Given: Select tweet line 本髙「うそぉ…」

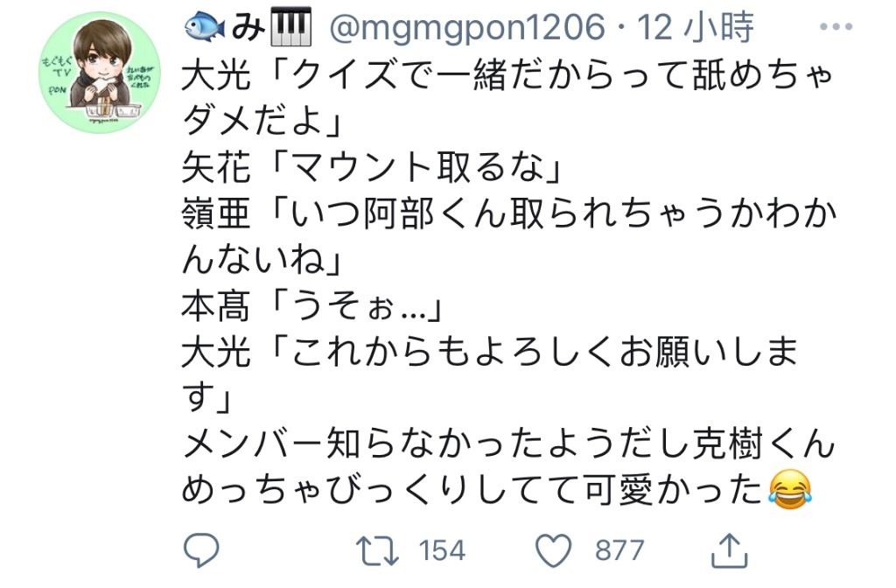Looking at the screenshot, I should 312,305.
